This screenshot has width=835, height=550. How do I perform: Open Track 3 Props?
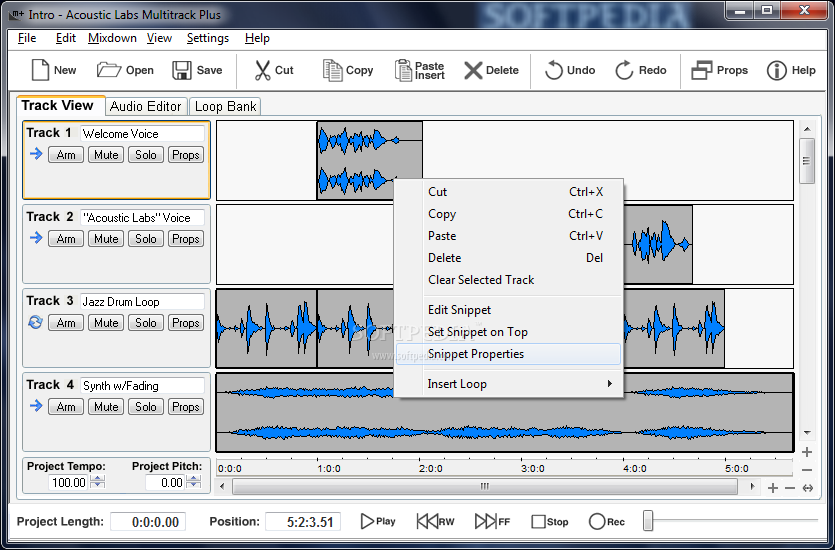(x=186, y=323)
